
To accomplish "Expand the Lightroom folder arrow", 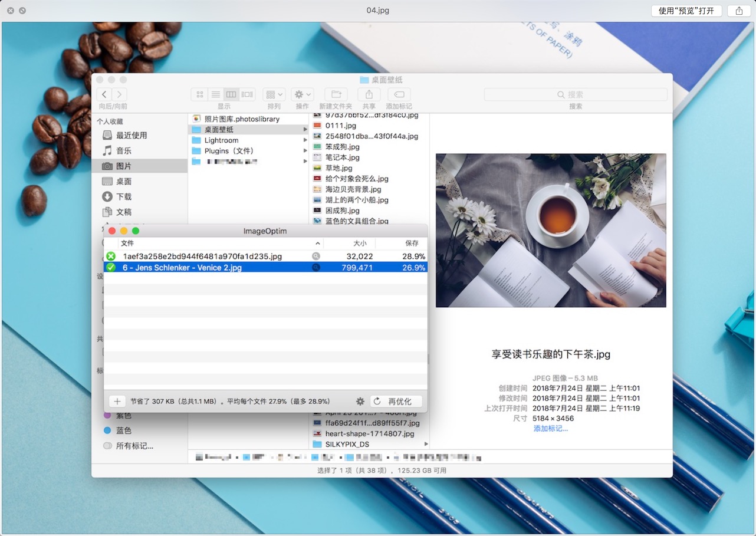I will click(x=305, y=140).
